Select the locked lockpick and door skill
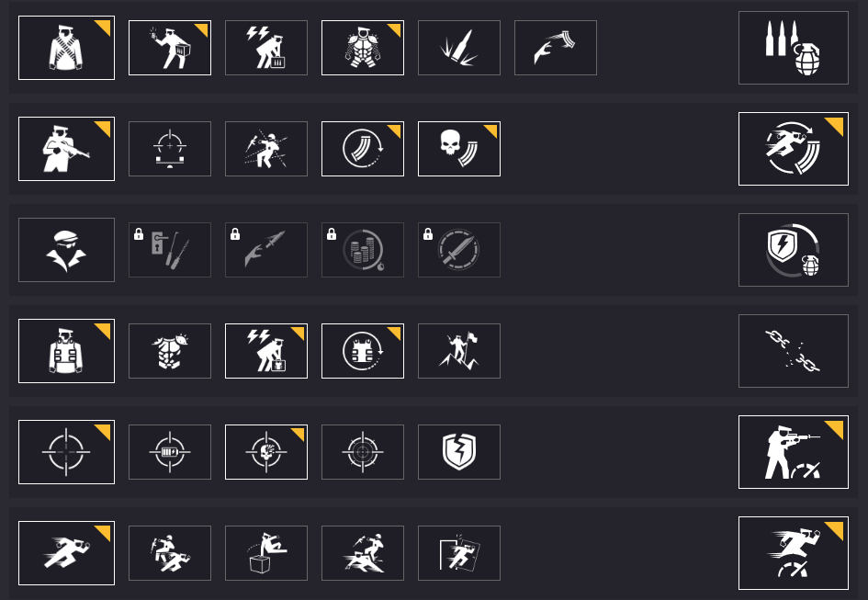 pyautogui.click(x=169, y=250)
